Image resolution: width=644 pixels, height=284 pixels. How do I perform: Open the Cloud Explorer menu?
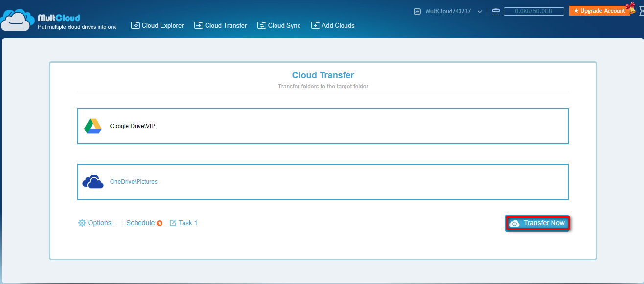[x=158, y=25]
